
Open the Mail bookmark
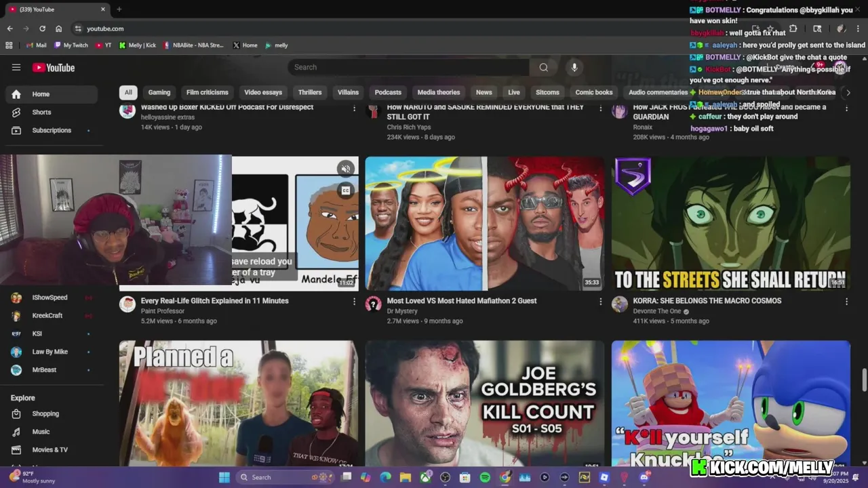pos(36,45)
